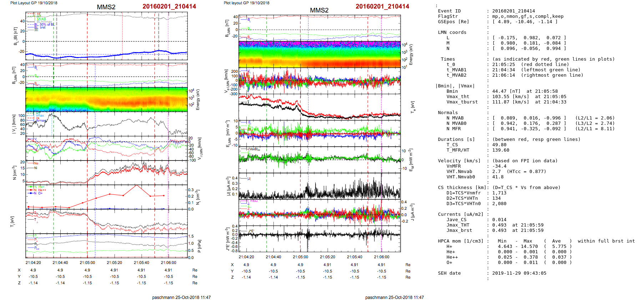Click the 'HPCA mom [1/cm3]' heading
This screenshot has width=644, height=300.
click(461, 241)
